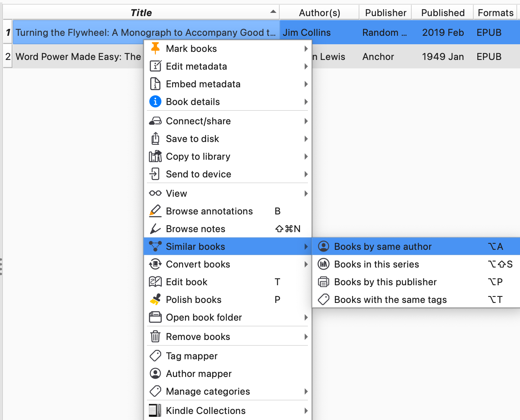Expand the Open book folder submenu arrow
520x420 pixels.
pos(306,317)
